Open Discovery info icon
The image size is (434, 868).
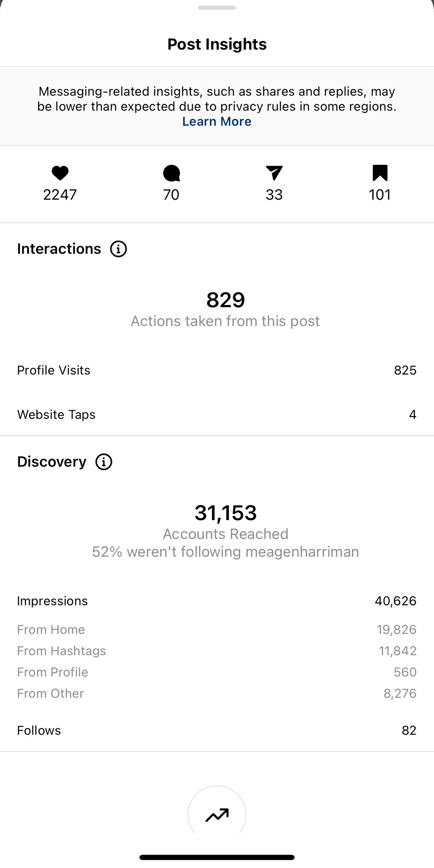(104, 462)
